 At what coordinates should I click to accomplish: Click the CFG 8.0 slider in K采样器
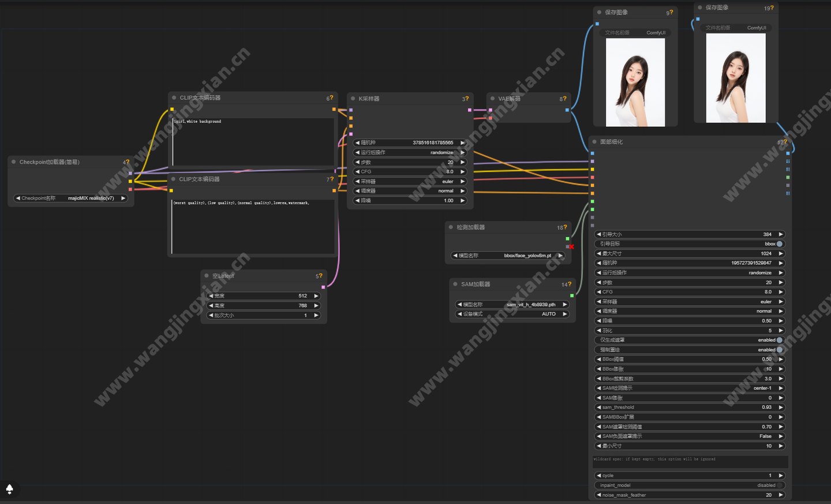click(x=410, y=172)
